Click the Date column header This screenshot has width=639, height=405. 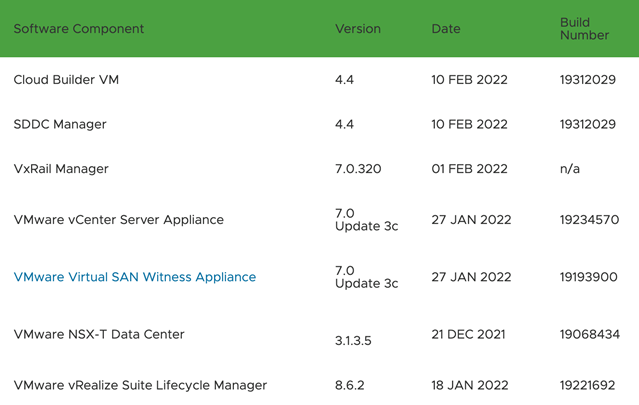tap(446, 29)
